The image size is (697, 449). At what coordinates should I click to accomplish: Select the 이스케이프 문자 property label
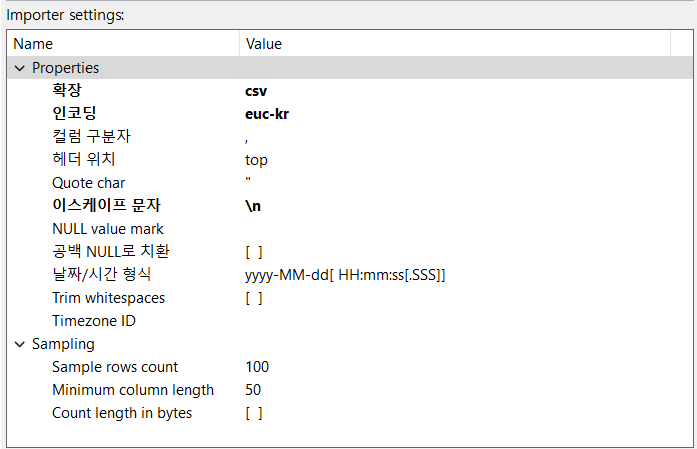click(x=106, y=205)
